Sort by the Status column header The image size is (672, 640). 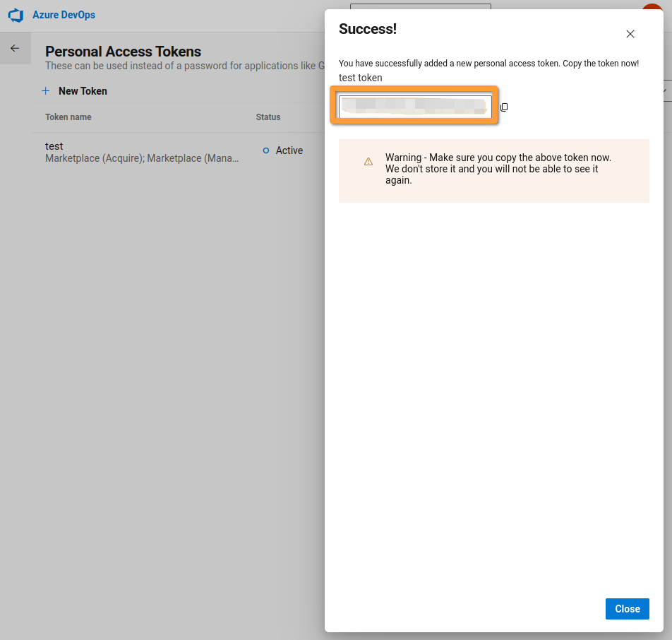point(268,117)
